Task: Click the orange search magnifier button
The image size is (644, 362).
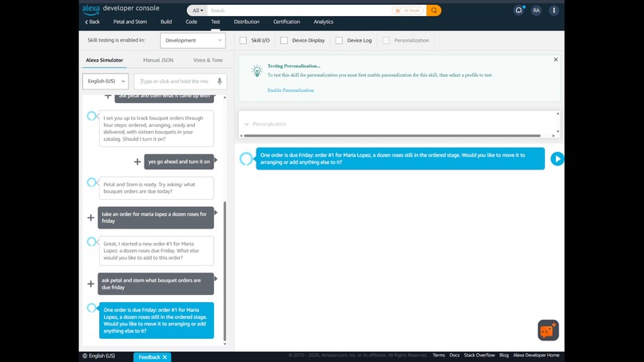Action: [434, 10]
